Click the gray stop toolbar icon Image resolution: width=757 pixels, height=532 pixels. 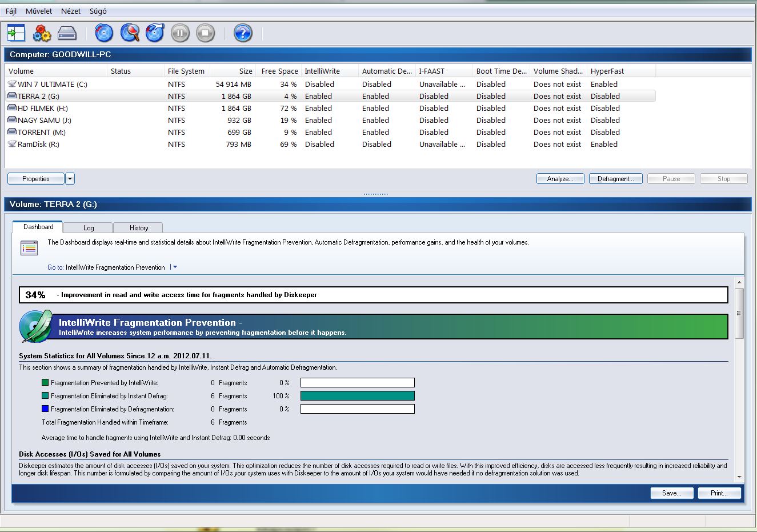click(205, 33)
